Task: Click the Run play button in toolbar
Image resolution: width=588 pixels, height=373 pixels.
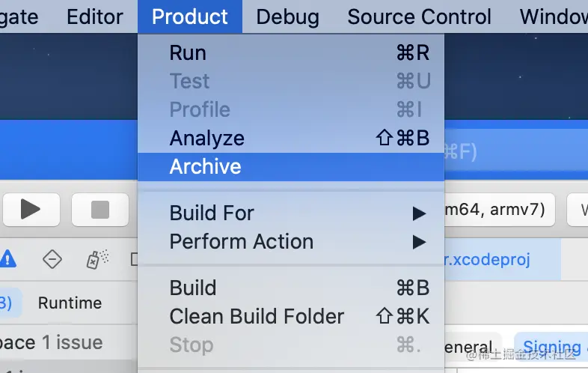Action: pyautogui.click(x=30, y=209)
